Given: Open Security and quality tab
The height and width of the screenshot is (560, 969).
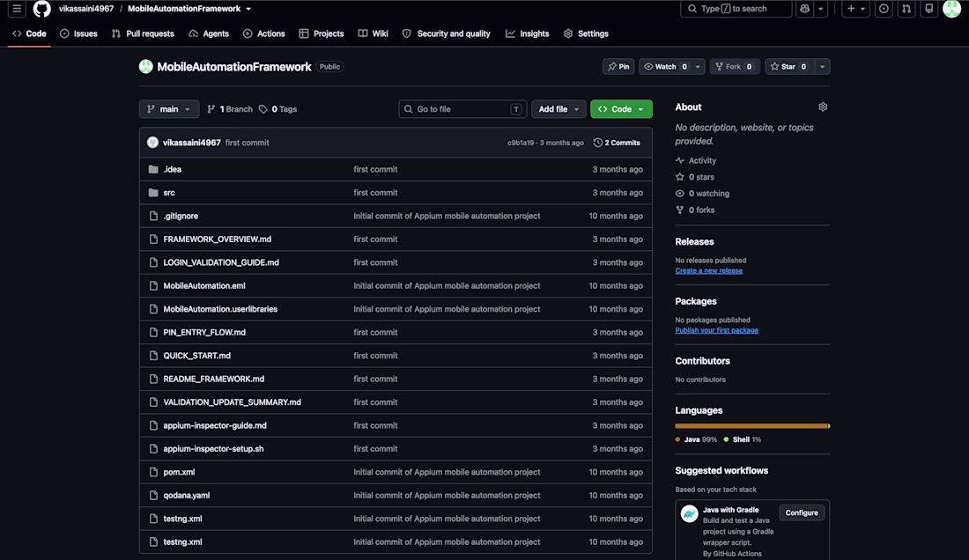Looking at the screenshot, I should tap(447, 34).
